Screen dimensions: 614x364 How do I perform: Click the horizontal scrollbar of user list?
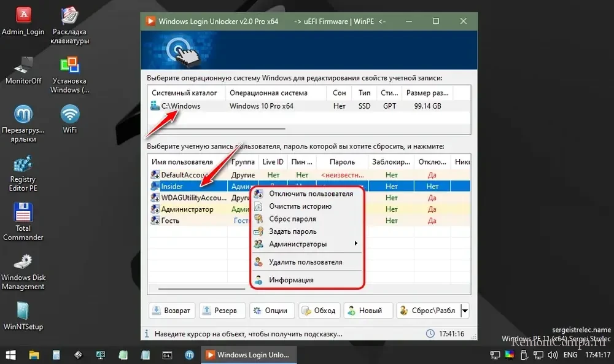[x=201, y=289]
